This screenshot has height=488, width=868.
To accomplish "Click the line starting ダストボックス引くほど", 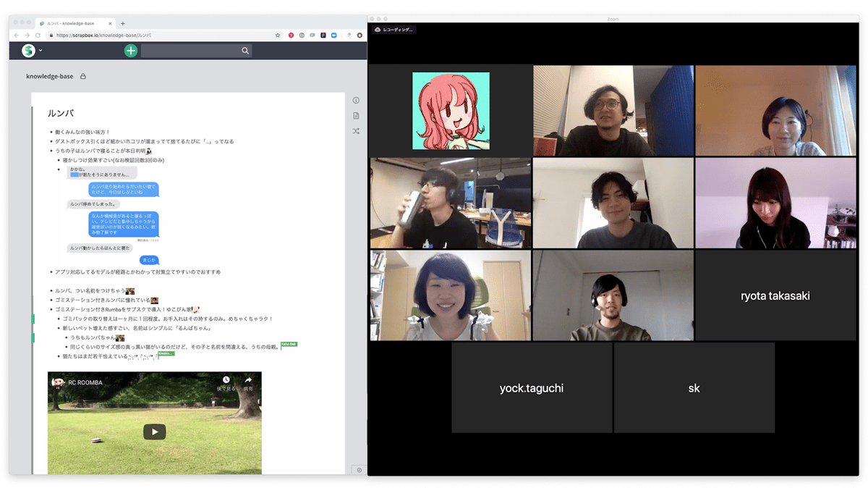I will (145, 142).
